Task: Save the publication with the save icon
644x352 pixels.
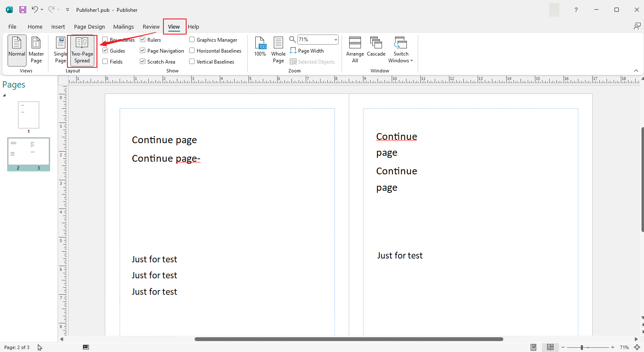Action: (23, 10)
